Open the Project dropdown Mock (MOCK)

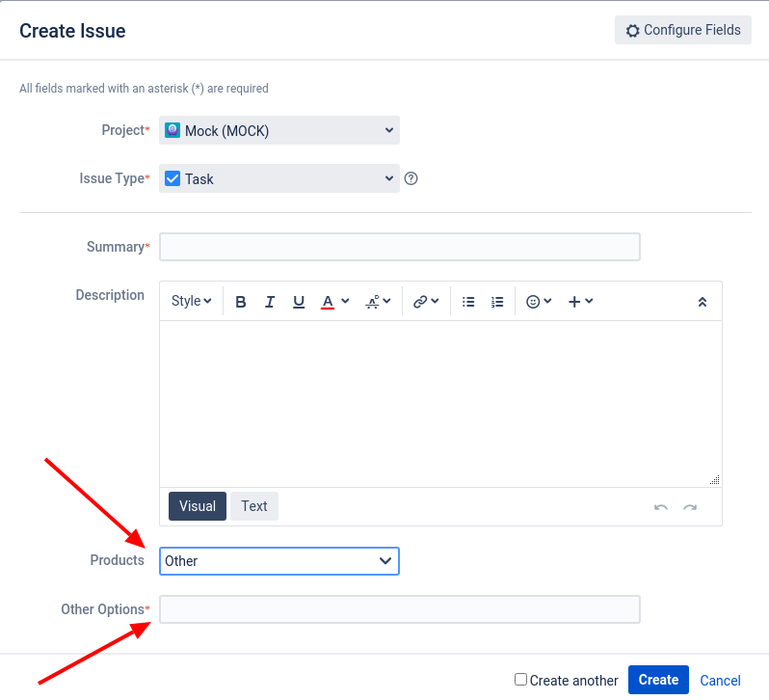tap(279, 130)
